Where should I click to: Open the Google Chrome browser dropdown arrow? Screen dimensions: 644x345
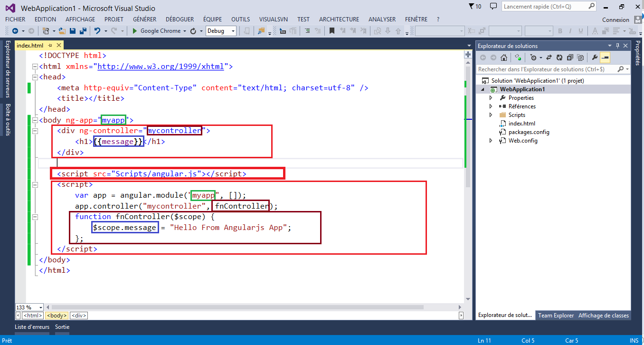(185, 31)
